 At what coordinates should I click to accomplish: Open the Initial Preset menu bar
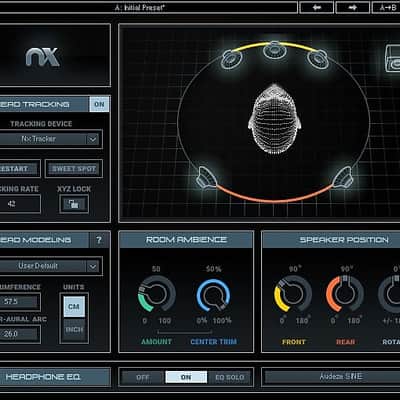(148, 7)
